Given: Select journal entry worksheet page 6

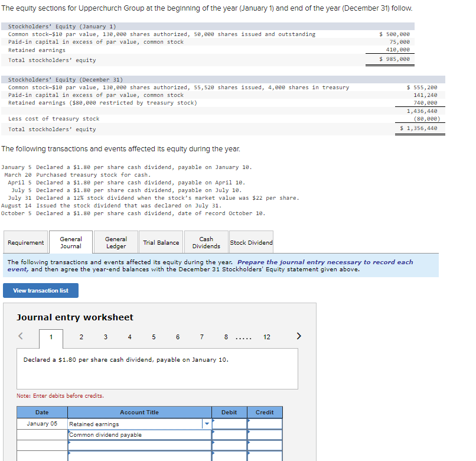Looking at the screenshot, I should point(178,337).
